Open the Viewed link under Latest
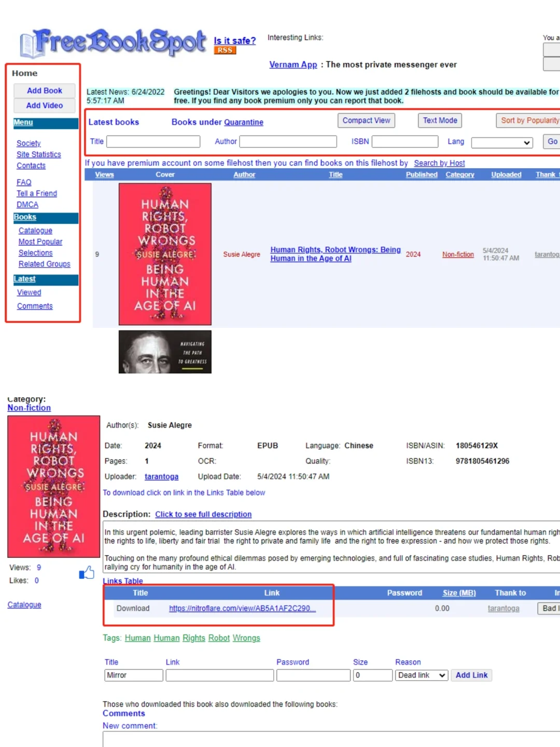560x747 pixels. pos(29,293)
